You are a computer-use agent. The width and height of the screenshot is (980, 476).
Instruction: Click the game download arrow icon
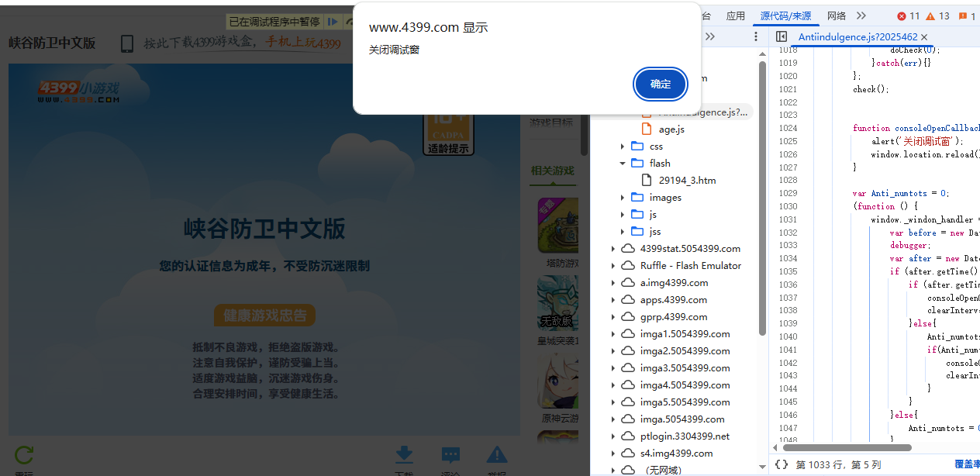point(404,455)
